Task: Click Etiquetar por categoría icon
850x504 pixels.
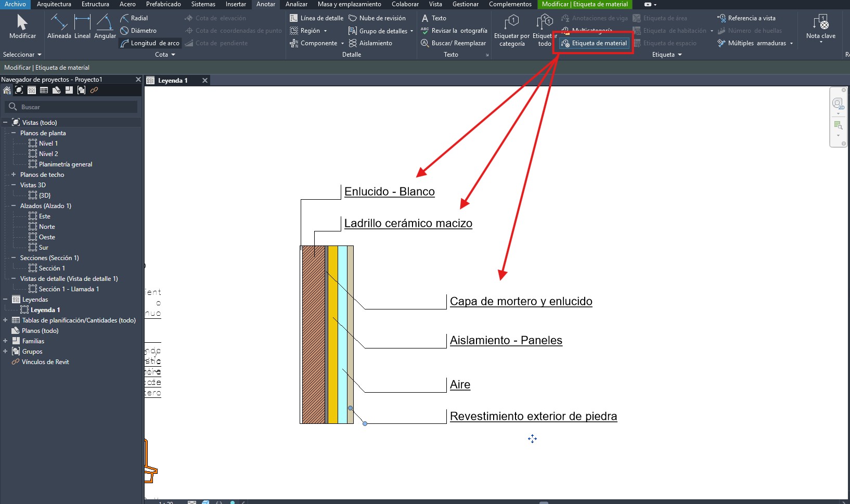Action: pyautogui.click(x=511, y=23)
